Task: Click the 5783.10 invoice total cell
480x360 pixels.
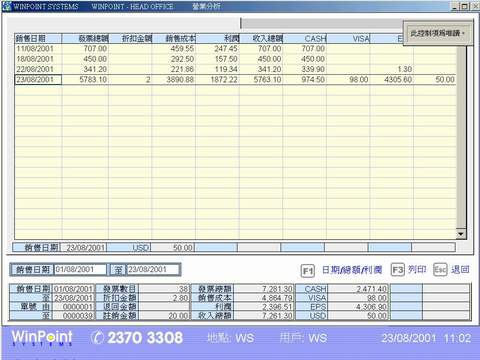Action: pos(85,80)
